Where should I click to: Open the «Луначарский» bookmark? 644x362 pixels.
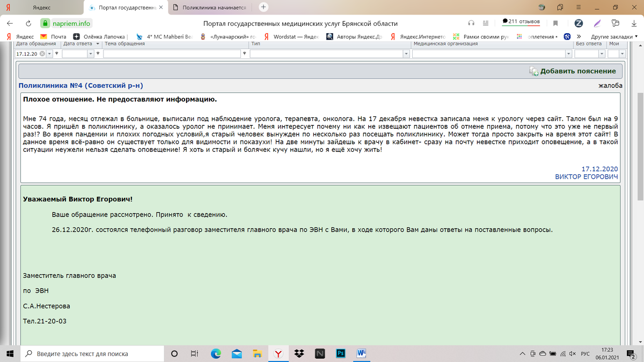228,36
